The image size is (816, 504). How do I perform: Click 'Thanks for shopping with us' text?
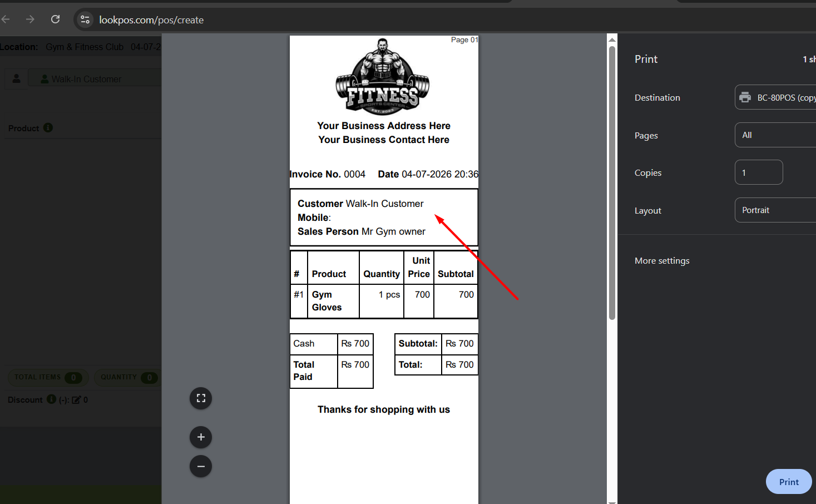click(x=384, y=409)
